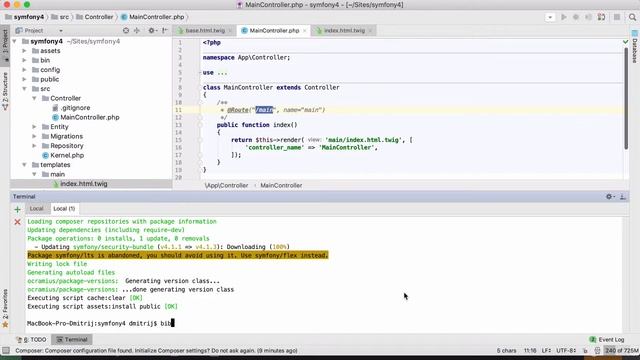Expand the assets folder
Image resolution: width=640 pixels, height=360 pixels.
pos(24,51)
